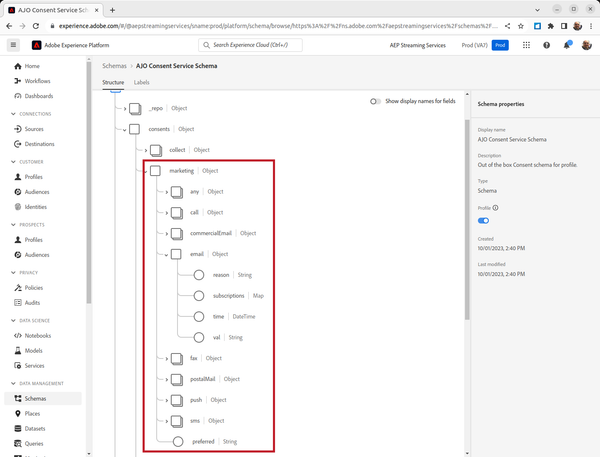Screen dimensions: 600x457
Task: Toggle Show display names for fields
Action: click(375, 101)
